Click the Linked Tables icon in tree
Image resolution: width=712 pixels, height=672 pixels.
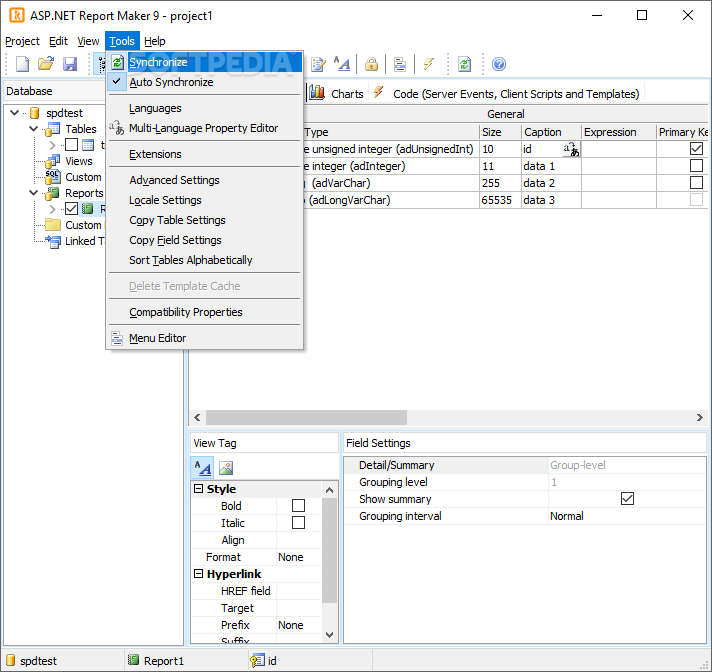(x=53, y=242)
